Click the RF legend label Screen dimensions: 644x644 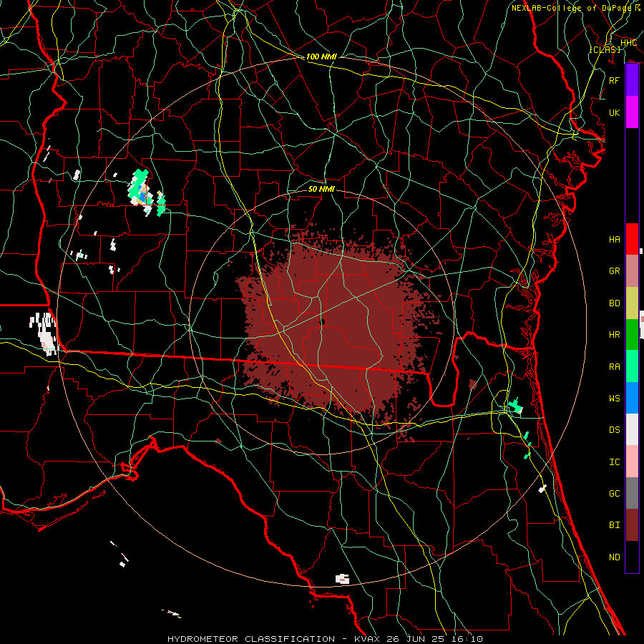614,80
